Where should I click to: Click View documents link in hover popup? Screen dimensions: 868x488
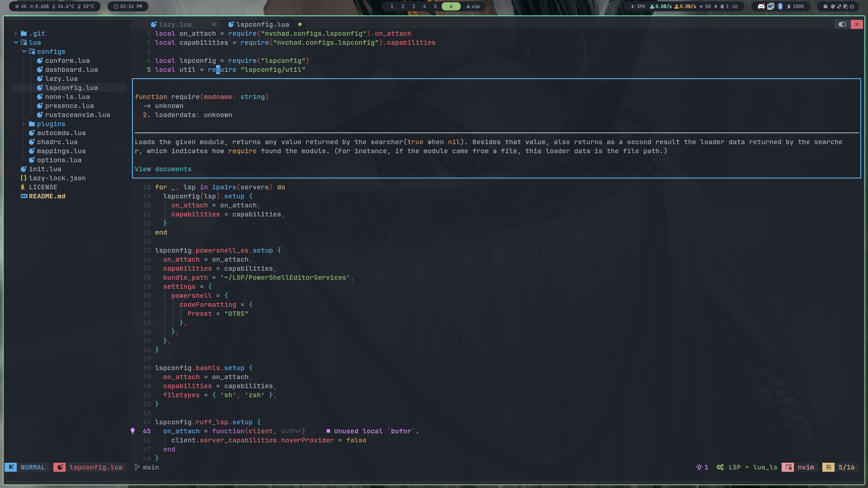pos(163,169)
